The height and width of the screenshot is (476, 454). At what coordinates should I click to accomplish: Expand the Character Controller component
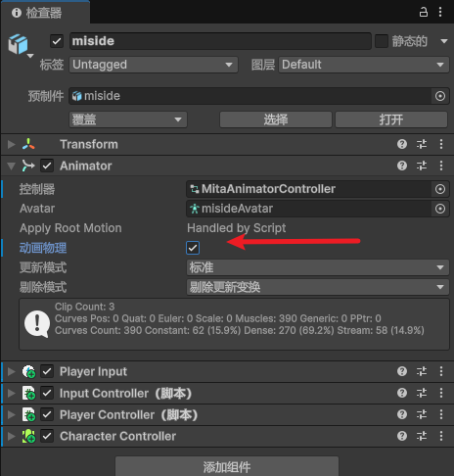[12, 436]
